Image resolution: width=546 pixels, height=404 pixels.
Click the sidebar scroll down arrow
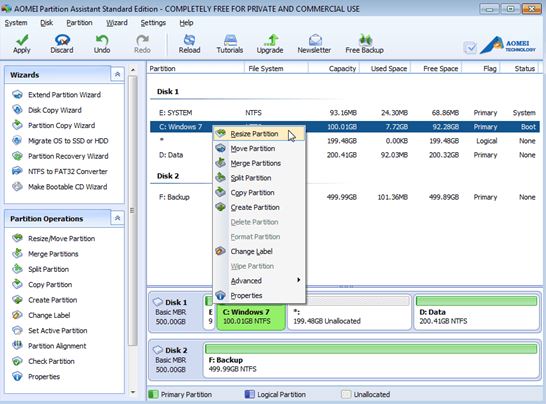coord(133,393)
